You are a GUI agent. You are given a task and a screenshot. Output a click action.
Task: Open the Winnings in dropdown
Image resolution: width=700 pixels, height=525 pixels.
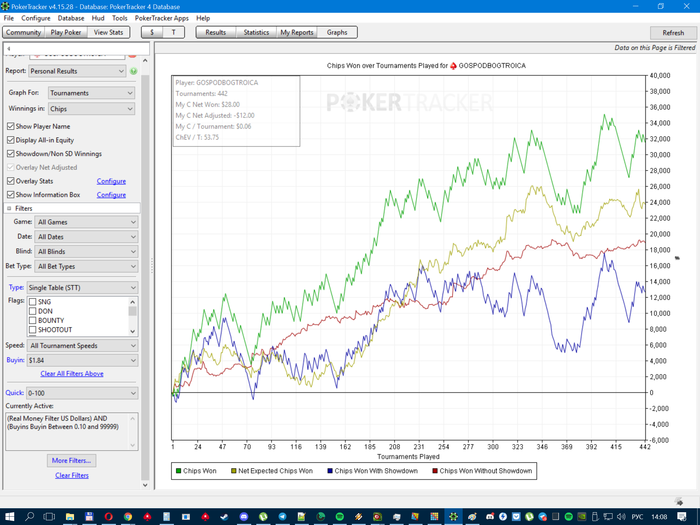click(91, 108)
